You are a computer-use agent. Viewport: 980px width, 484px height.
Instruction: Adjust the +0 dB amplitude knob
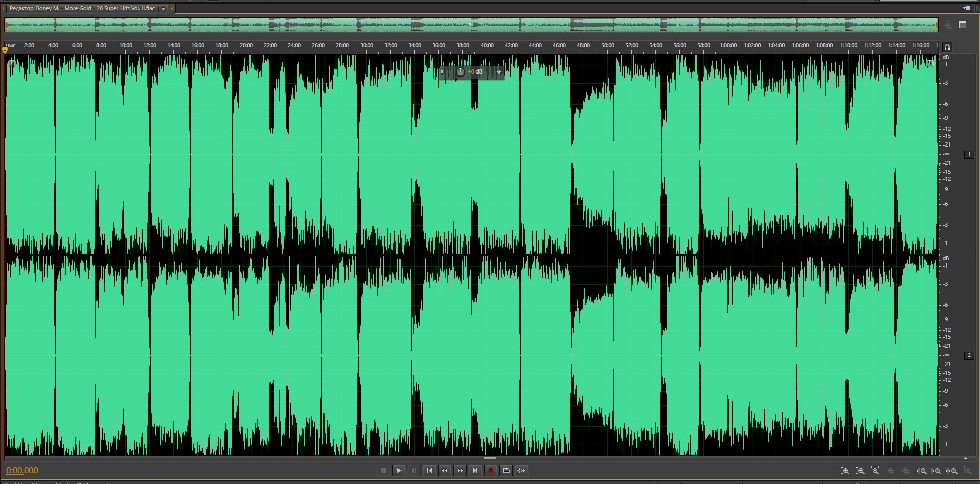pyautogui.click(x=460, y=72)
